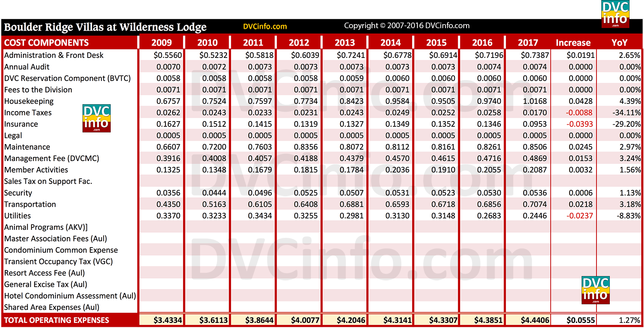Click Utilities increase value -0.0237
The height and width of the screenshot is (328, 644).
coord(579,216)
